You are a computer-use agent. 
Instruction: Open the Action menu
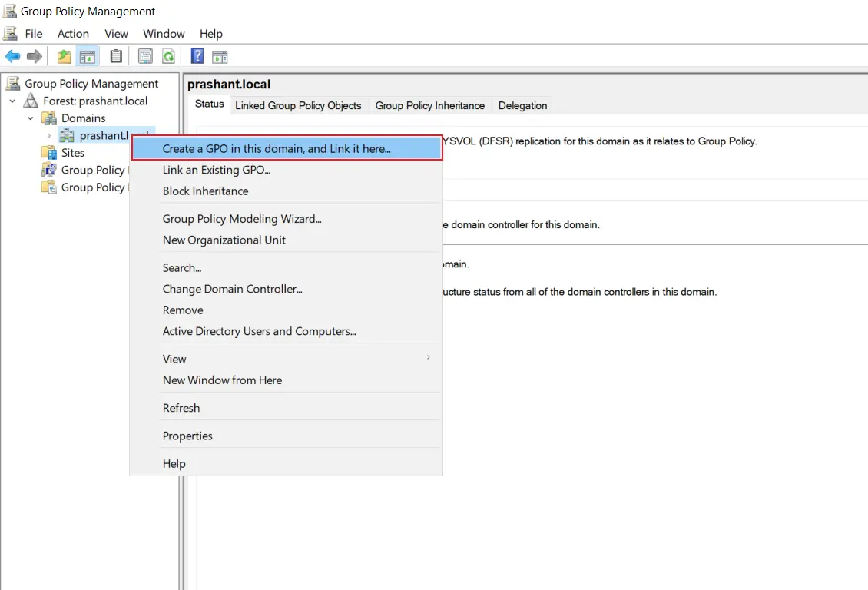[73, 34]
